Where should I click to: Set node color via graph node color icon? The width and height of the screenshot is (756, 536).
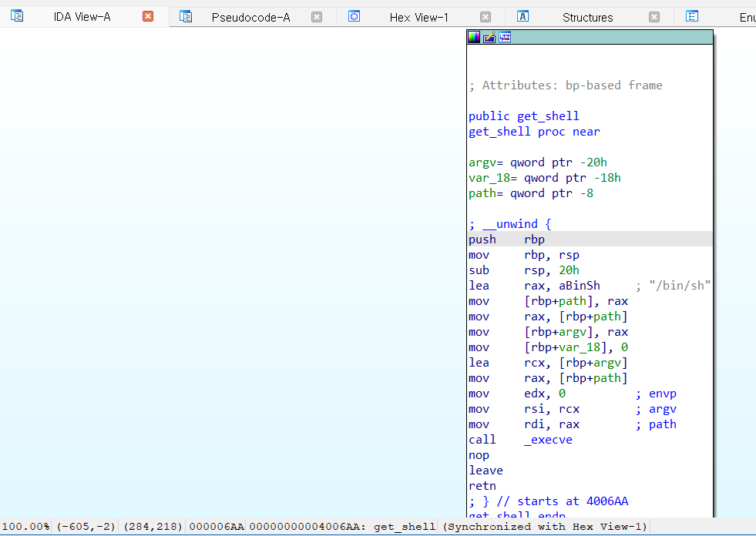tap(474, 37)
